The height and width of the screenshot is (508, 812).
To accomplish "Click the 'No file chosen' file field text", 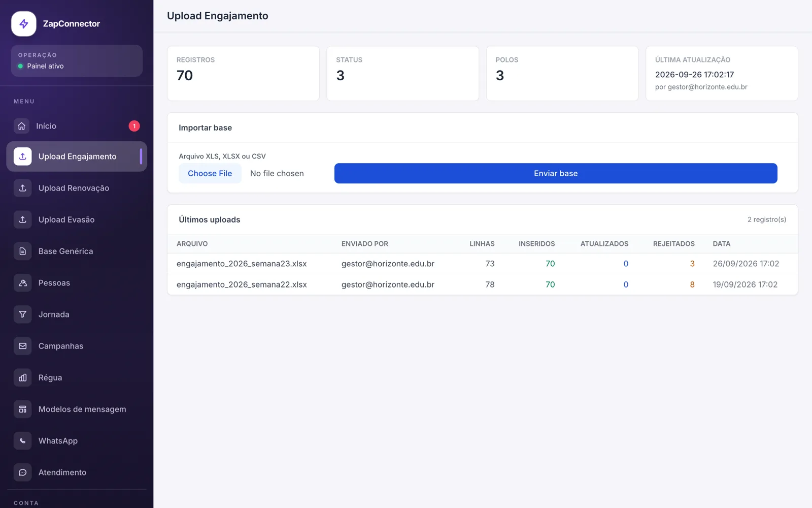I will point(277,173).
